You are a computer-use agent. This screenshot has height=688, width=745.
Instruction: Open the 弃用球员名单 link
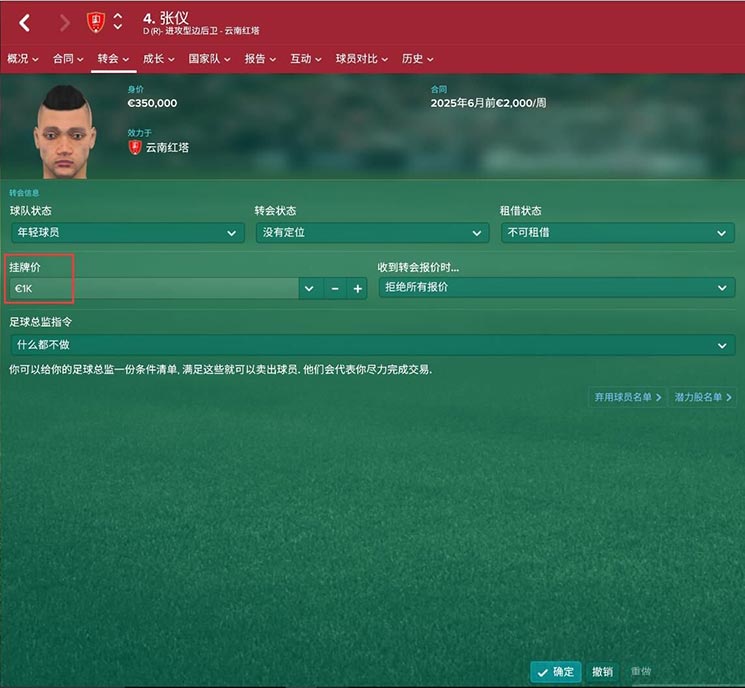pyautogui.click(x=627, y=397)
